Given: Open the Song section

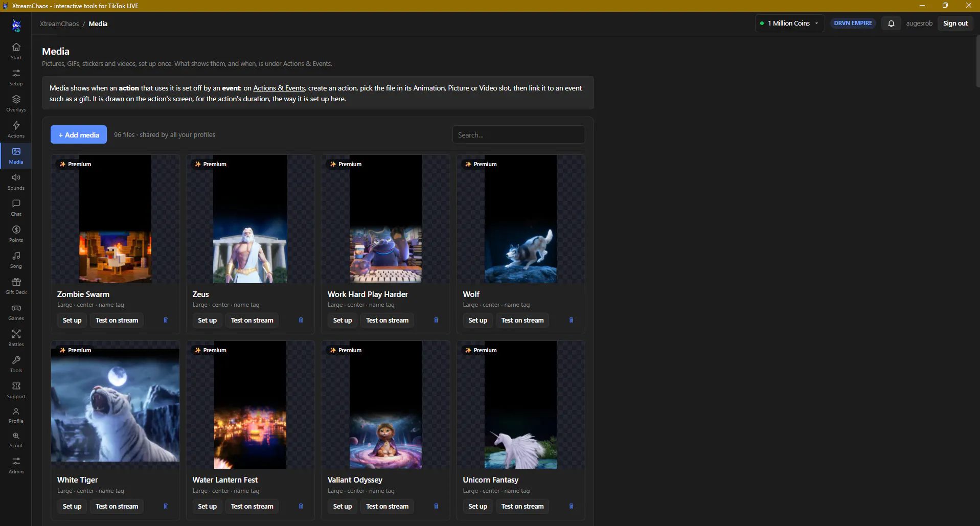Looking at the screenshot, I should point(16,260).
